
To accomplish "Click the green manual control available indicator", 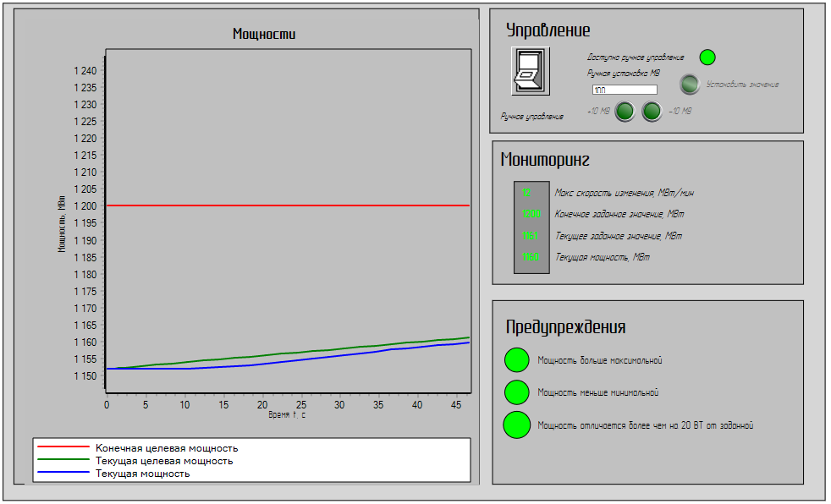I will [707, 58].
